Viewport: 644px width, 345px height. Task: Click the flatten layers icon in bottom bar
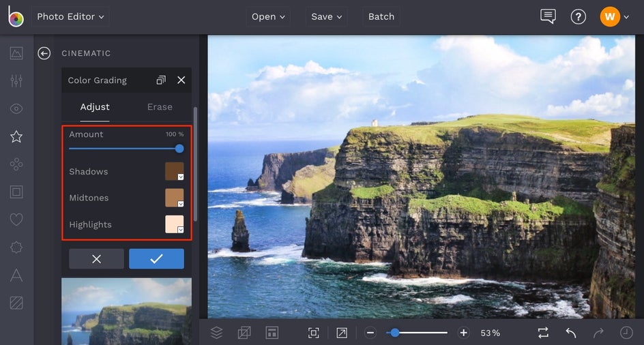coord(244,333)
